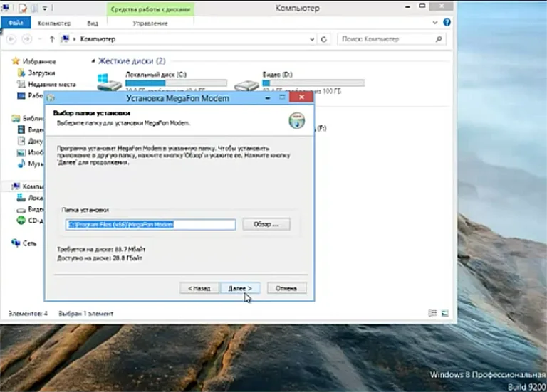
Task: Collapse the Жесткие диски group
Action: tap(93, 61)
